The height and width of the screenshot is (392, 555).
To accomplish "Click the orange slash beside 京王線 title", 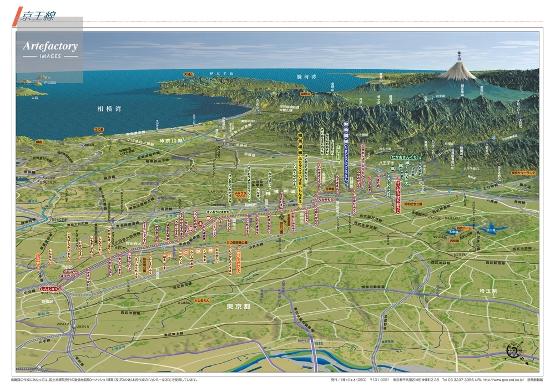I will pyautogui.click(x=16, y=16).
